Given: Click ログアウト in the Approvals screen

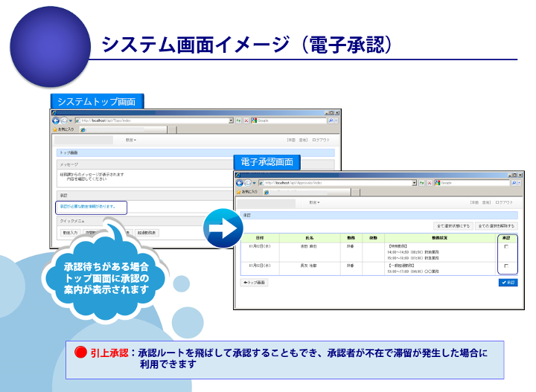Looking at the screenshot, I should coord(504,202).
